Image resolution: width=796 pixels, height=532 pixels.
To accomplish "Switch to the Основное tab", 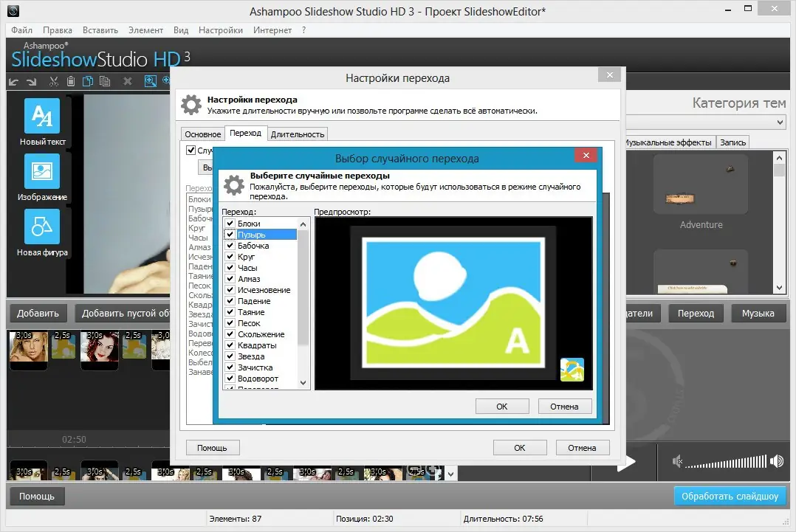I will (x=203, y=134).
